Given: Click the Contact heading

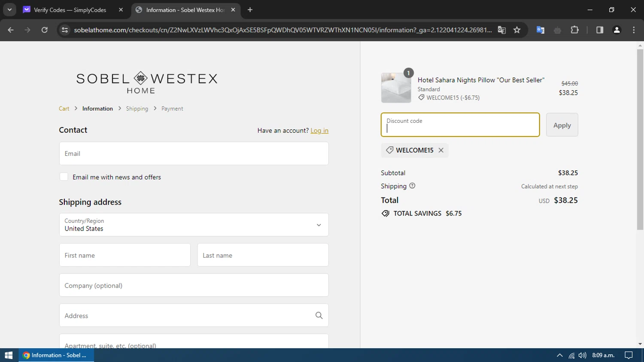Looking at the screenshot, I should [x=73, y=130].
